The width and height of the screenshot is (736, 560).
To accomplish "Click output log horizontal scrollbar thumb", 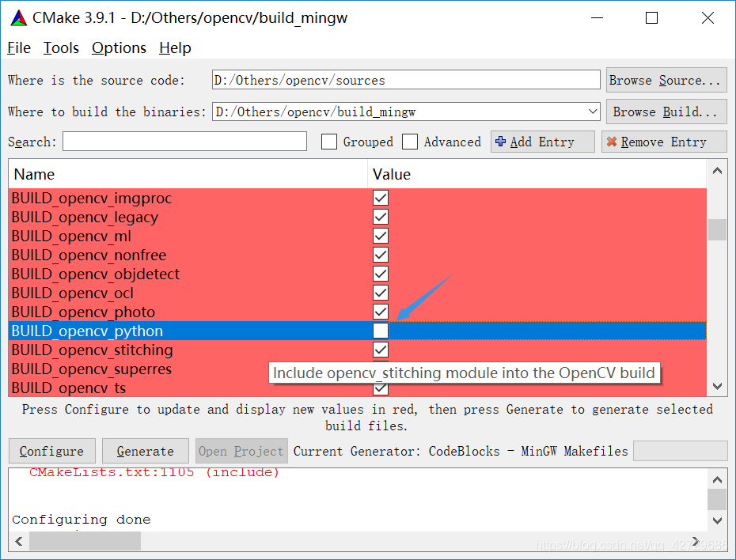I will [85, 541].
